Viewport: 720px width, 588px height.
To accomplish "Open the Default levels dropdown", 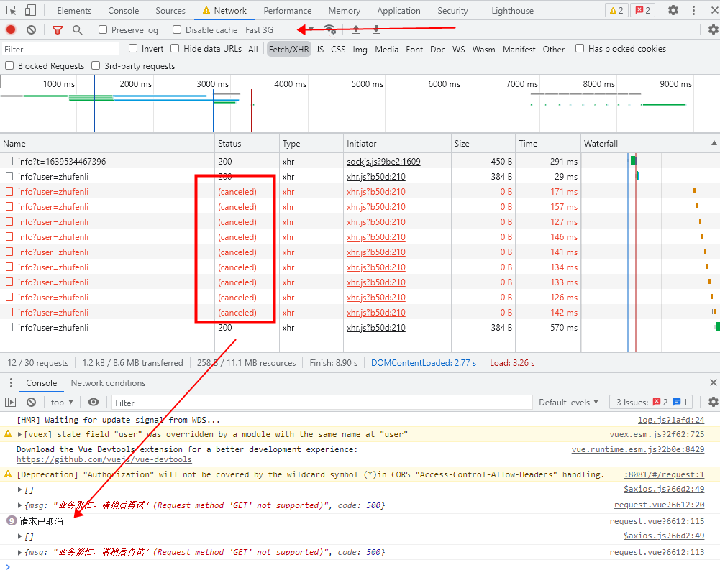I will pos(568,403).
